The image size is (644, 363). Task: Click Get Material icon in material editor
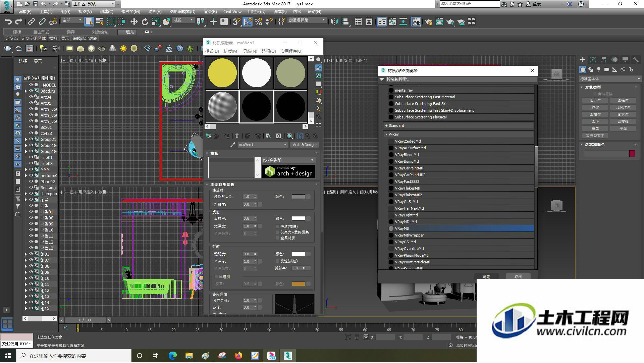[209, 136]
